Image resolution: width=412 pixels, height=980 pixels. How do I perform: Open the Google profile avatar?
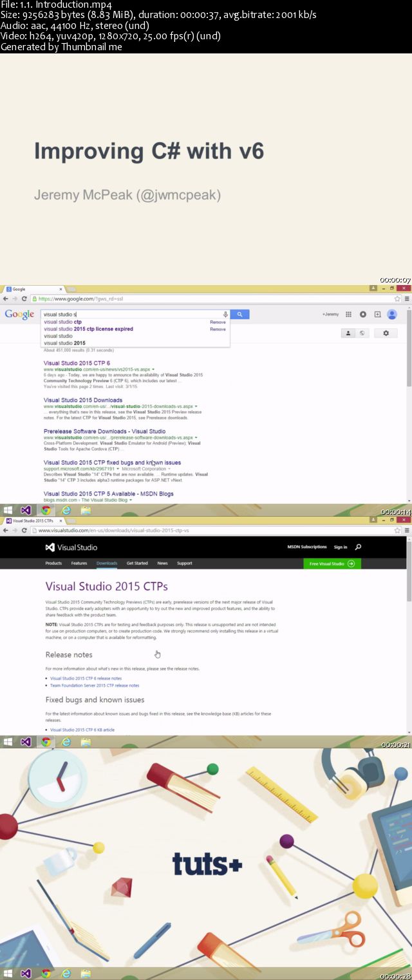pos(392,315)
